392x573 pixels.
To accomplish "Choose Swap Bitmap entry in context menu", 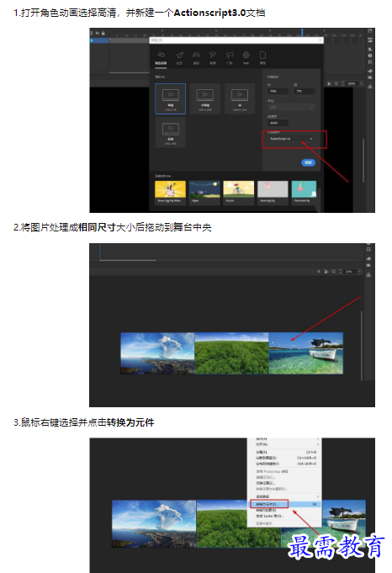I will 284,483.
